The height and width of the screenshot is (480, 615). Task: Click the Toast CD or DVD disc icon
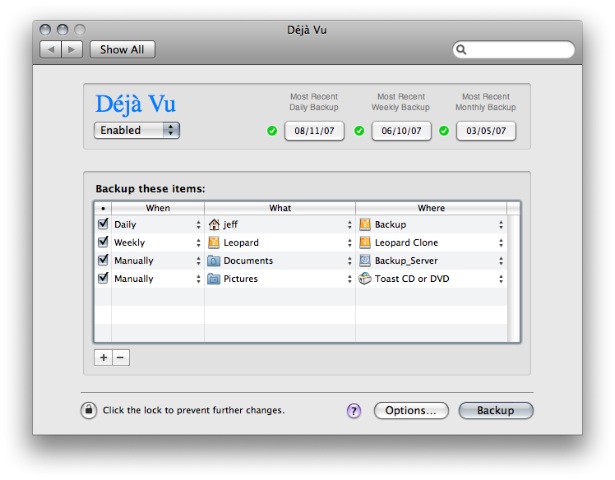point(365,279)
